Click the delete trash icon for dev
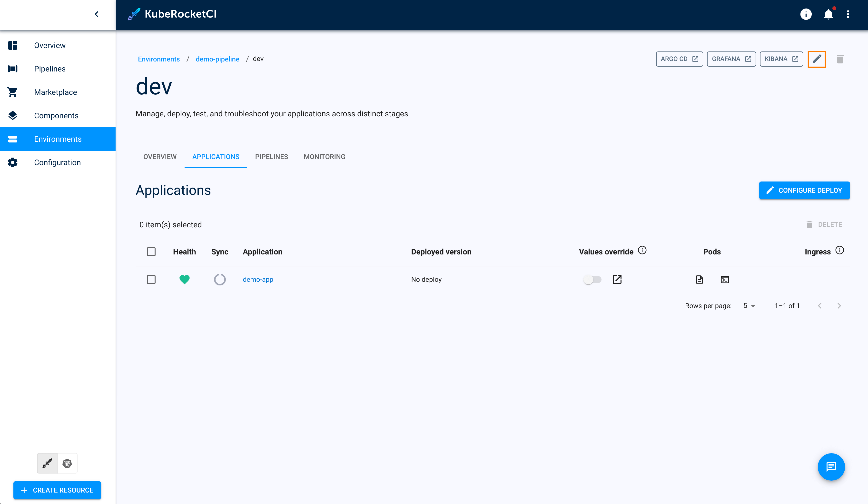 tap(840, 59)
